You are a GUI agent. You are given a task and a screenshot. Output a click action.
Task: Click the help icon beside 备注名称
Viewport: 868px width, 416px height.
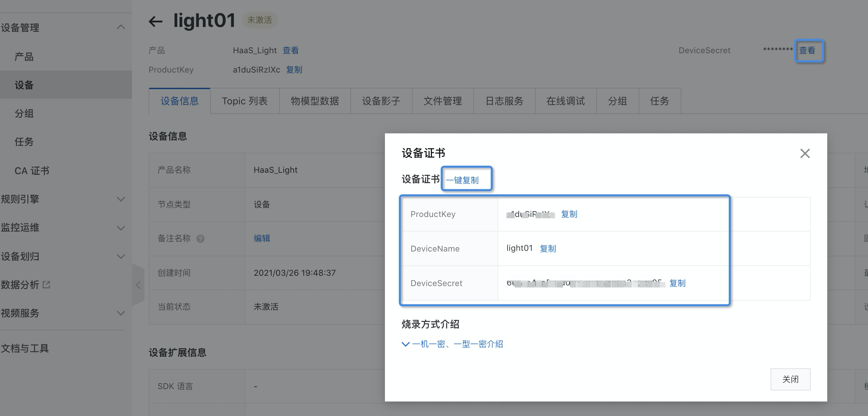pyautogui.click(x=200, y=239)
